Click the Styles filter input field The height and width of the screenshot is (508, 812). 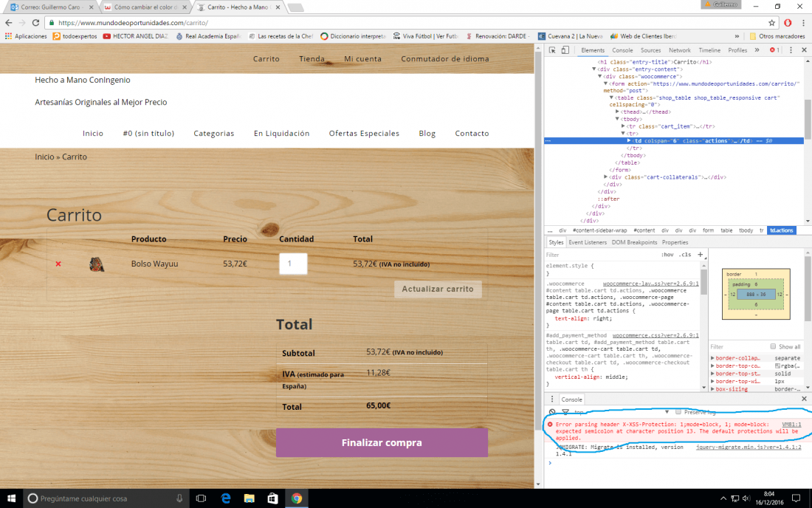(x=601, y=255)
